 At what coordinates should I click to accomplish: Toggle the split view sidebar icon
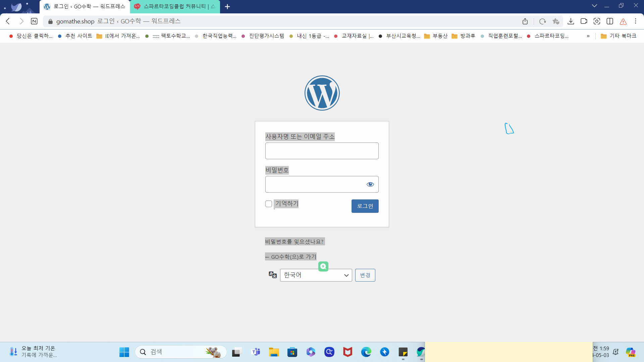click(610, 21)
